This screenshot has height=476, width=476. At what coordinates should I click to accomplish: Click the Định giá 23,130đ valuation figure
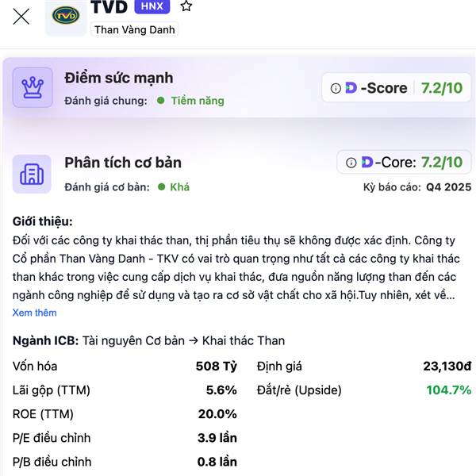pos(447,366)
